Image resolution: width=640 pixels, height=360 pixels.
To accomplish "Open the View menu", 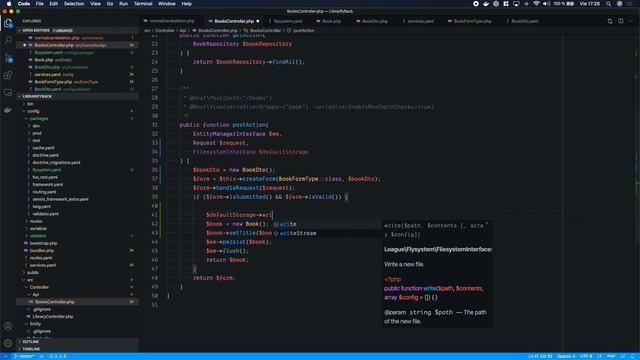I will (96, 4).
